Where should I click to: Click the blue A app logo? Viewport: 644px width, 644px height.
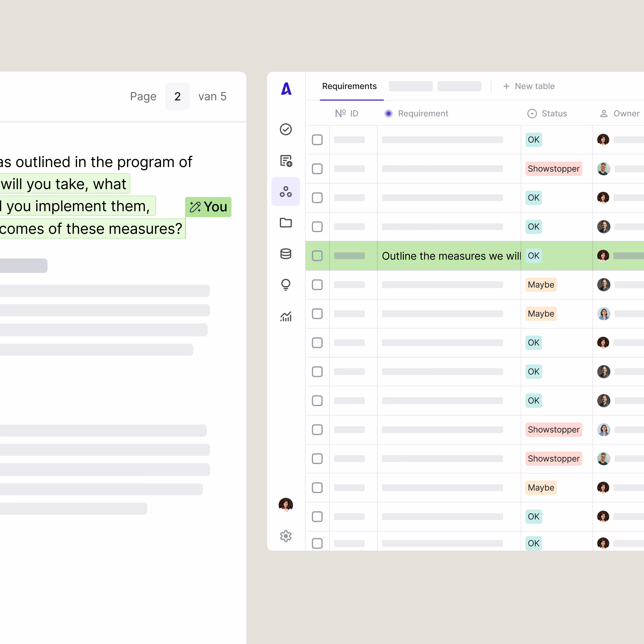coord(286,89)
